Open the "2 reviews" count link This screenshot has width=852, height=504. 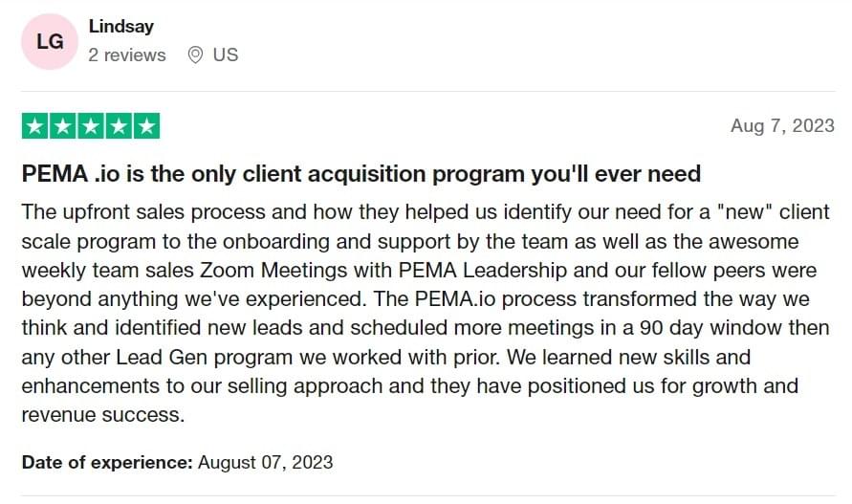click(x=127, y=55)
